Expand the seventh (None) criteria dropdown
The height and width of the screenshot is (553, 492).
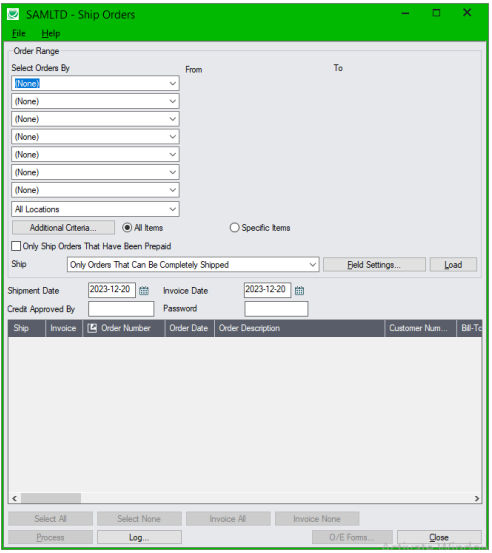[x=172, y=190]
